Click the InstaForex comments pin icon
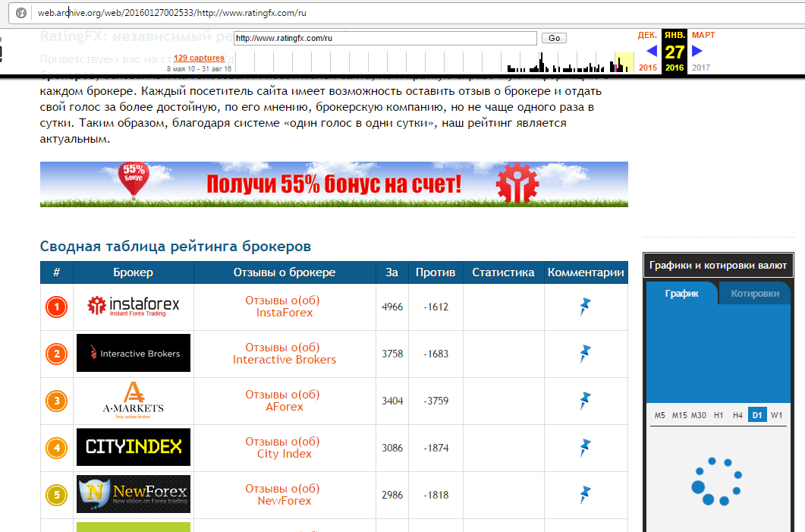Screen dimensions: 805x532 click(585, 307)
